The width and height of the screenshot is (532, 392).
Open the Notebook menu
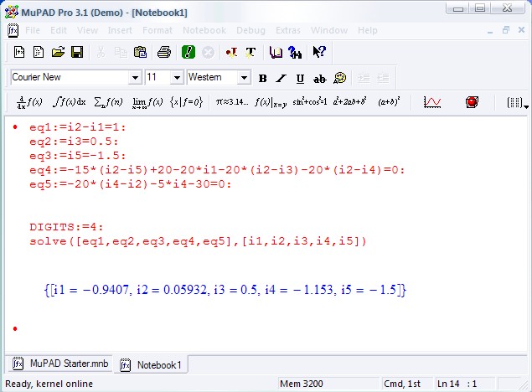[204, 30]
